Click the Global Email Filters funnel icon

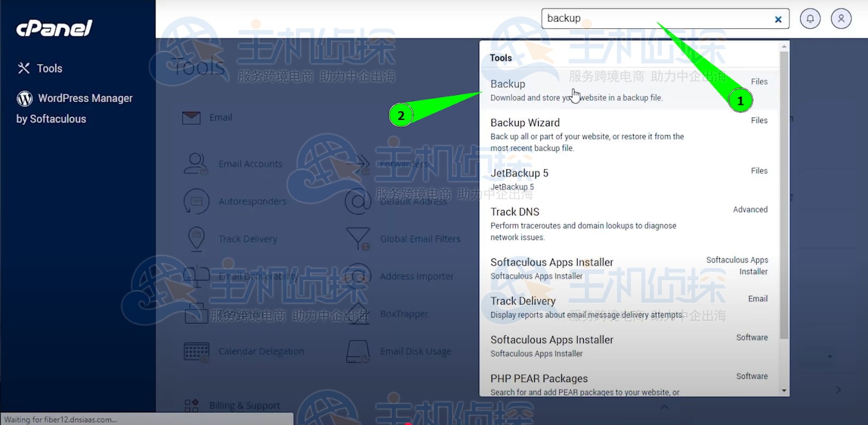[x=358, y=239]
